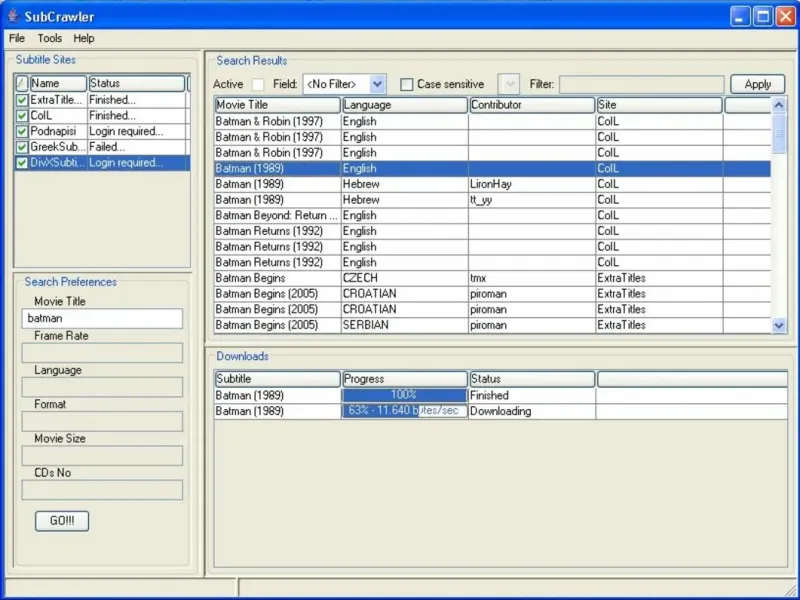
Task: Toggle the Podnapisi site checkbox
Action: (x=22, y=131)
